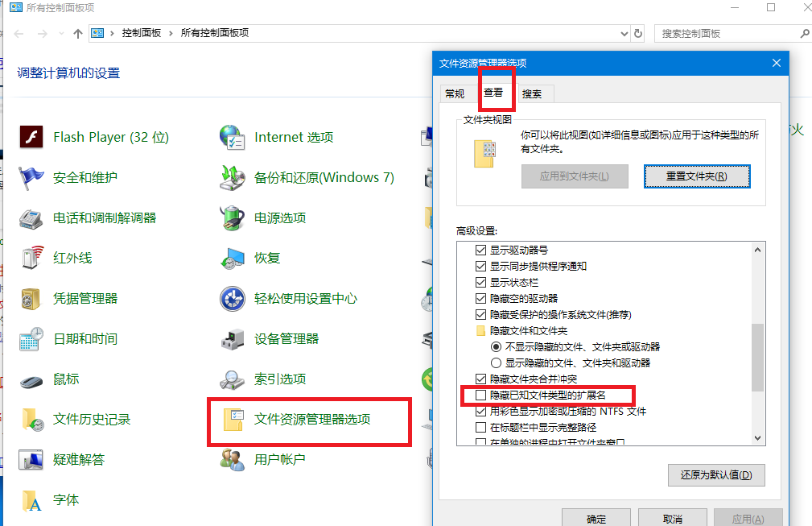The image size is (812, 526).
Task: Open the 文件资源管理器选项 folder icon
Action: pos(233,419)
